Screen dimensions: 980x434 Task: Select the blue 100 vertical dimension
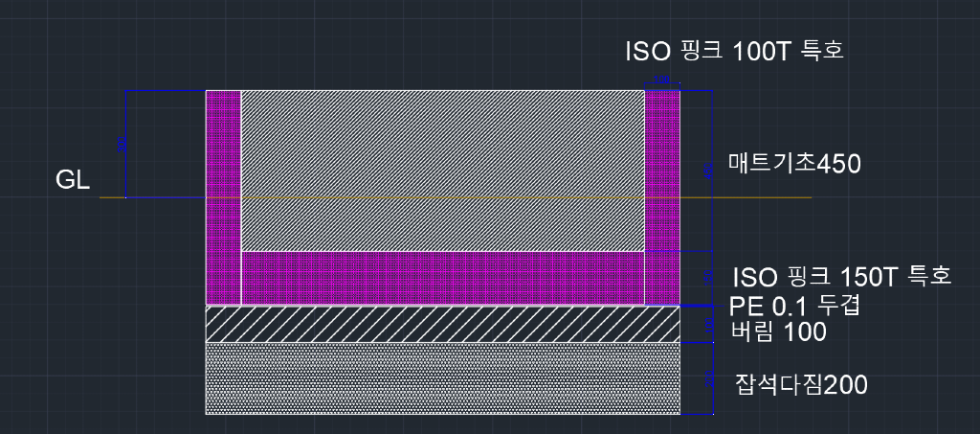tap(709, 325)
